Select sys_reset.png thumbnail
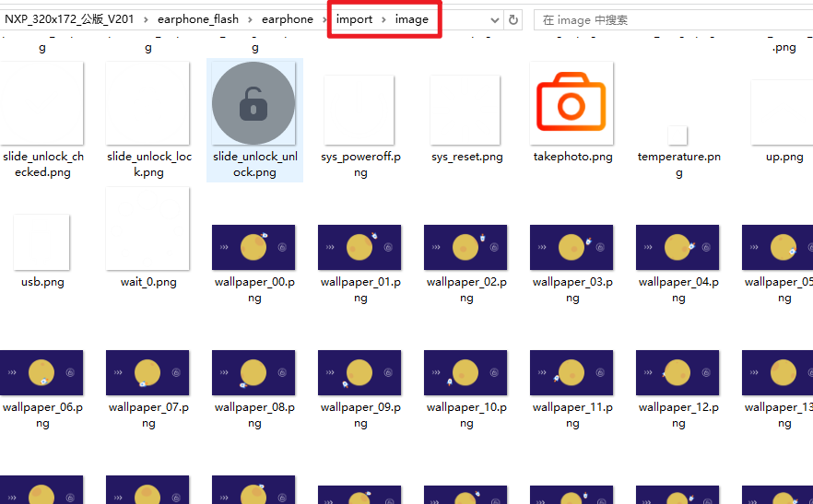 coord(465,110)
